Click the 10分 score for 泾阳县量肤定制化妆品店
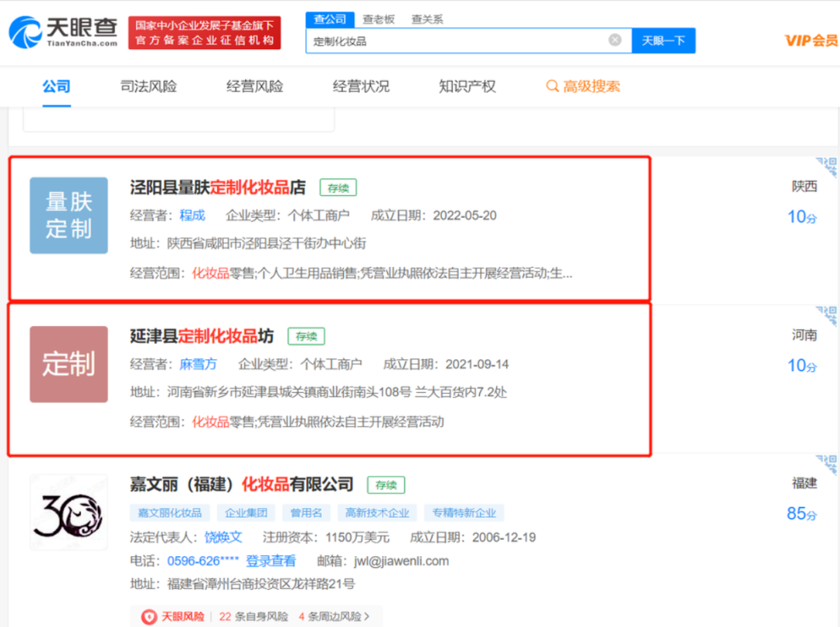Screen dimensions: 840x627 click(802, 217)
